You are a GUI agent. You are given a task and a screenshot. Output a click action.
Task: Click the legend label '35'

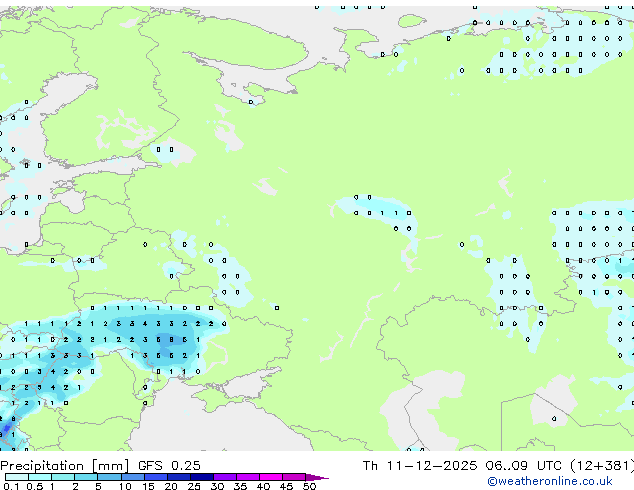pos(240,486)
